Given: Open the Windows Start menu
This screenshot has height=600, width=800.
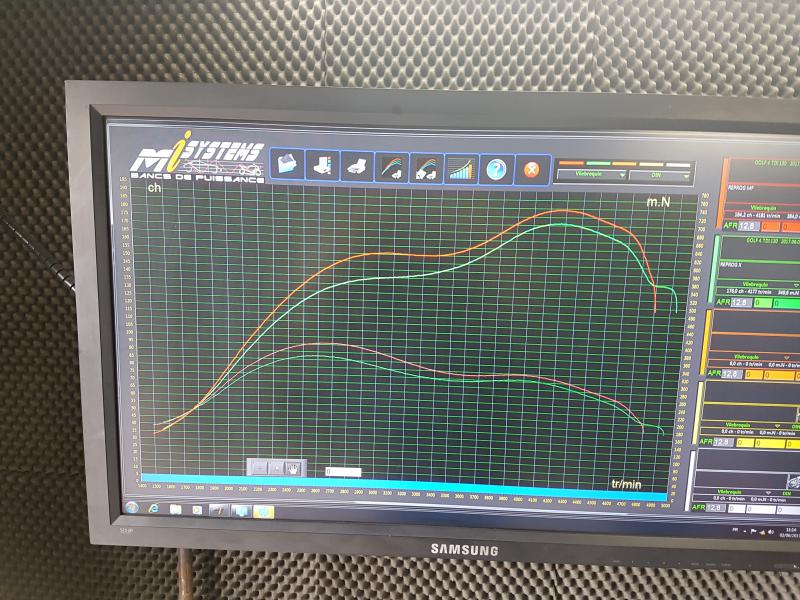Looking at the screenshot, I should point(131,507).
